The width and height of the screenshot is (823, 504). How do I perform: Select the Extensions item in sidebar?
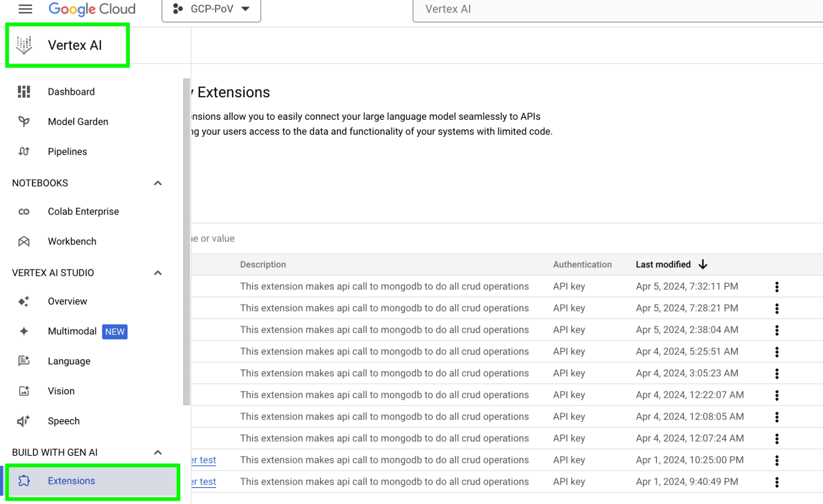pos(71,481)
